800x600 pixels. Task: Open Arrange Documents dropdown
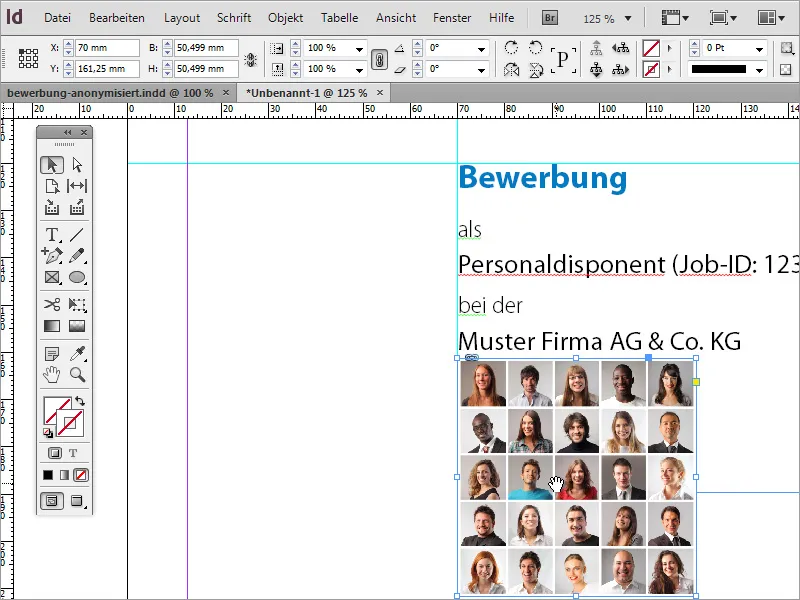click(x=771, y=18)
